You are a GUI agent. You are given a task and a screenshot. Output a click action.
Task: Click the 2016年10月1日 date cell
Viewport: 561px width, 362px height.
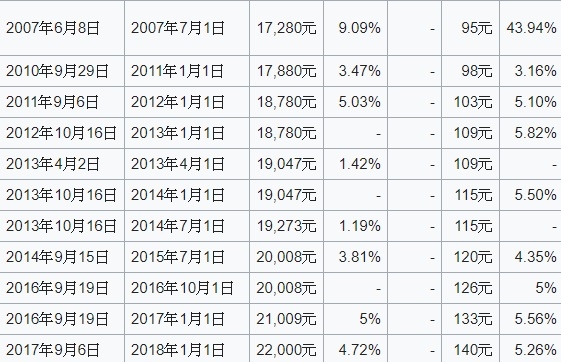[187, 288]
